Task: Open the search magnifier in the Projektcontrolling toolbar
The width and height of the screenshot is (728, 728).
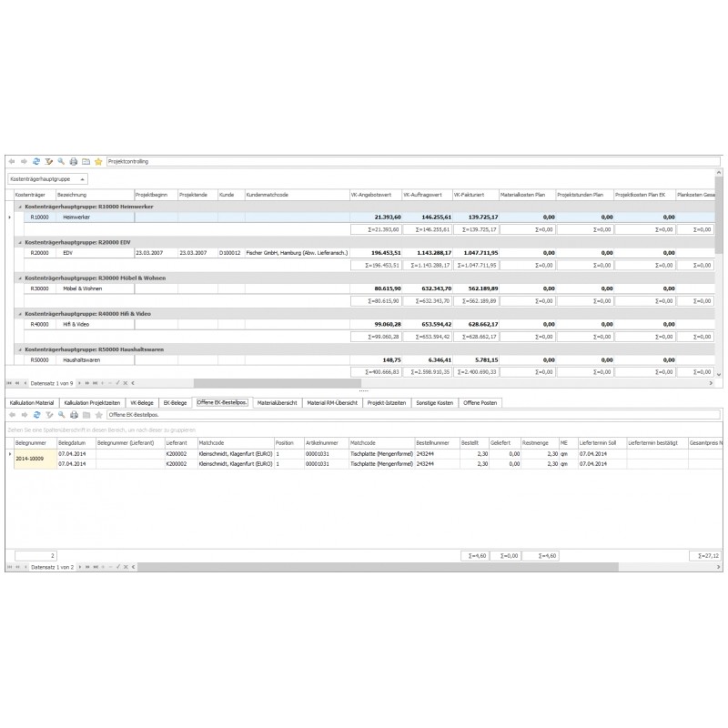Action: [61, 162]
